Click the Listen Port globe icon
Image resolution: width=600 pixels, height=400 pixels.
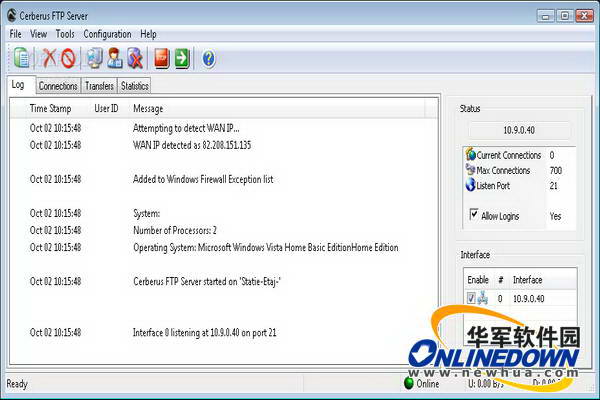pyautogui.click(x=470, y=185)
